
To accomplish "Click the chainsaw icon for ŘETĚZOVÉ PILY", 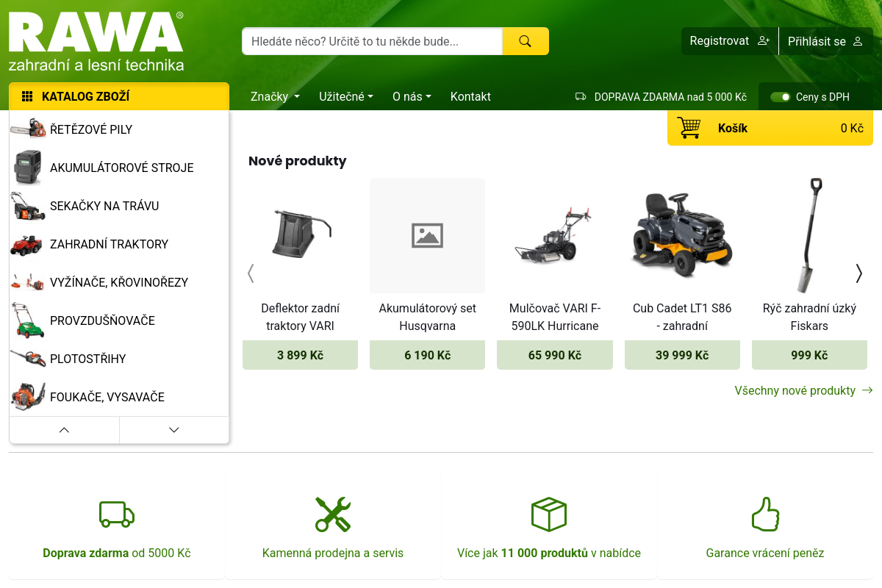I will coord(28,129).
